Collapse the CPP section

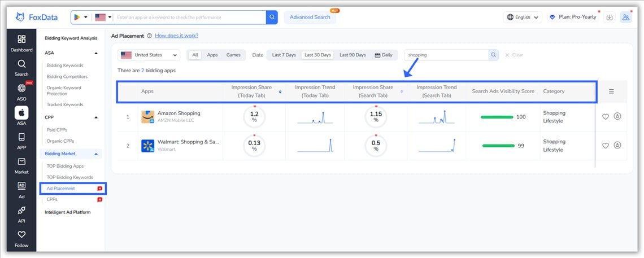(96, 118)
